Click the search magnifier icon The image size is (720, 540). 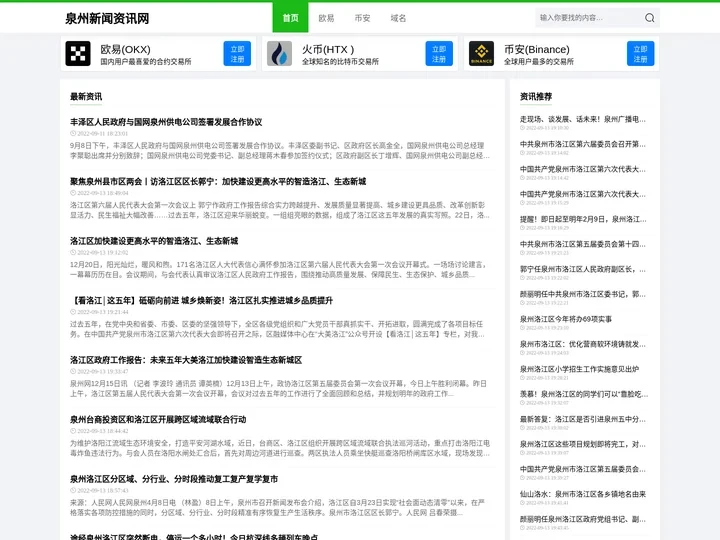coord(649,18)
